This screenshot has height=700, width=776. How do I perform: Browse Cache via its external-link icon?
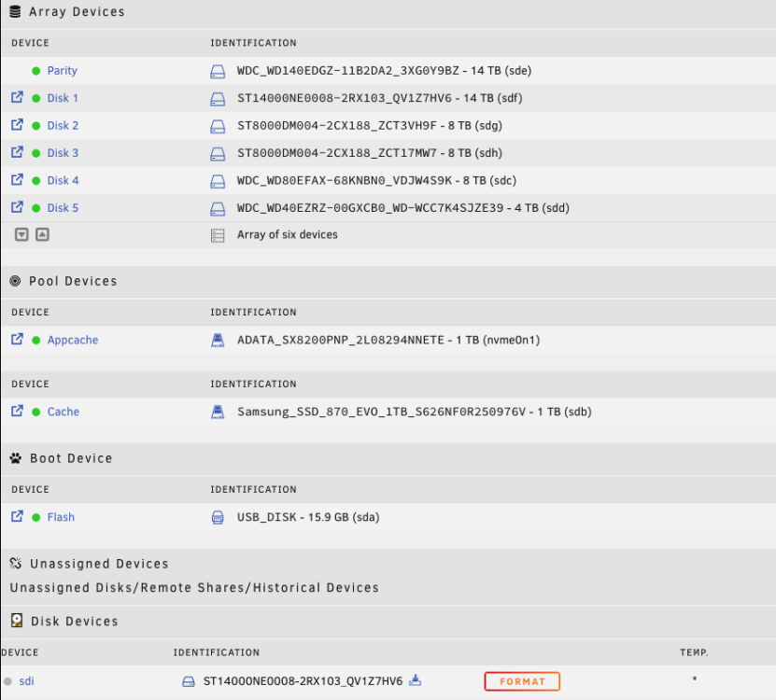click(x=18, y=411)
